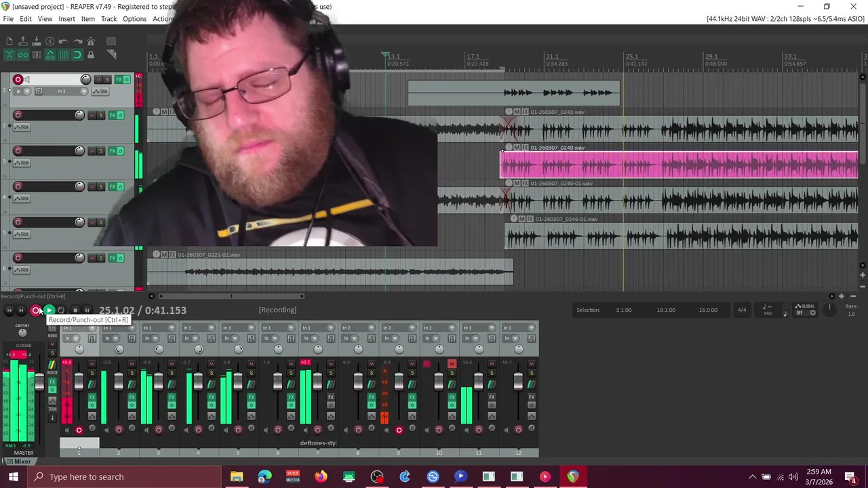Click the Stop transport button
Image resolution: width=868 pixels, height=488 pixels.
point(75,310)
